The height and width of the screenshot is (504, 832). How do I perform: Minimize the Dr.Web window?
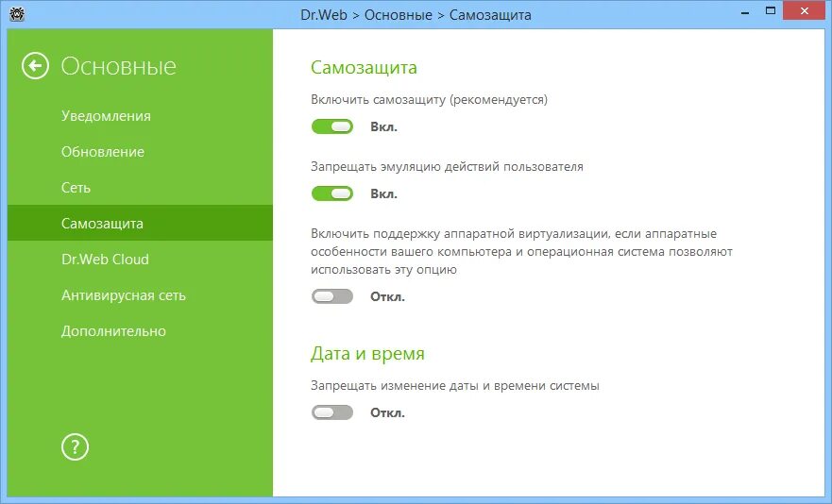(745, 11)
